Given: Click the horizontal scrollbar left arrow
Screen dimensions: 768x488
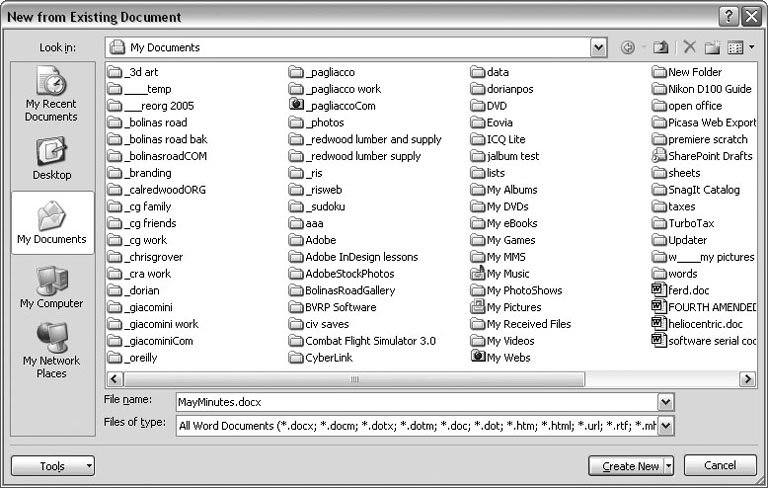Looking at the screenshot, I should click(x=115, y=379).
